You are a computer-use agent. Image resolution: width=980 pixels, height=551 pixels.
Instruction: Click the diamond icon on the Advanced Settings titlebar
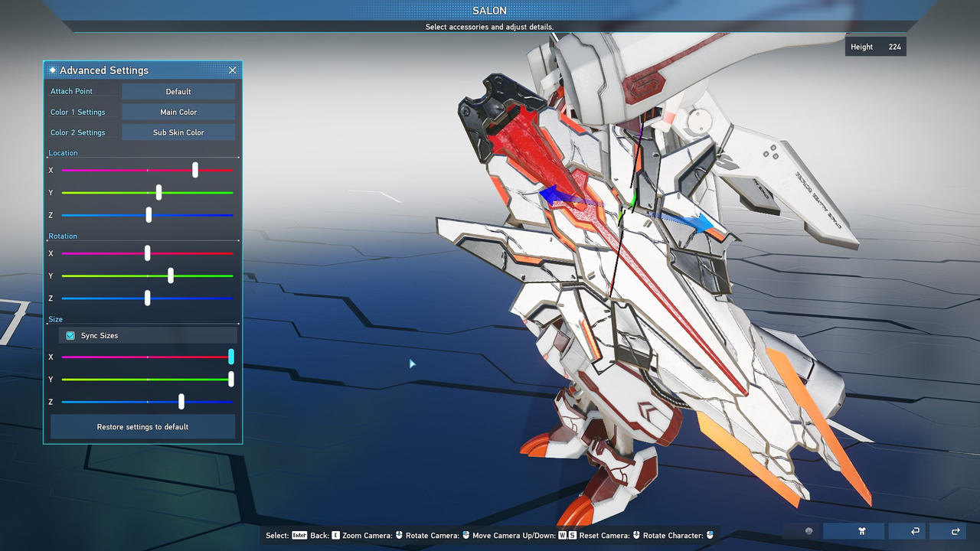(52, 70)
